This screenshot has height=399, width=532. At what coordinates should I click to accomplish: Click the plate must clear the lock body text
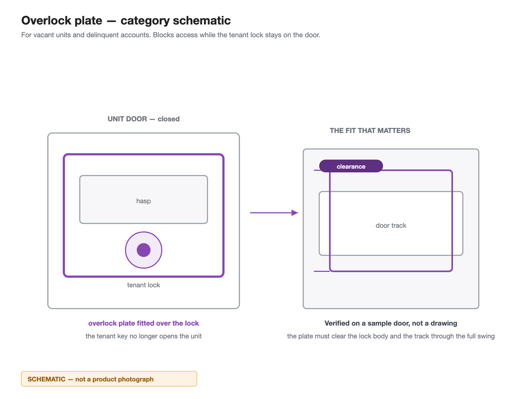tap(391, 336)
